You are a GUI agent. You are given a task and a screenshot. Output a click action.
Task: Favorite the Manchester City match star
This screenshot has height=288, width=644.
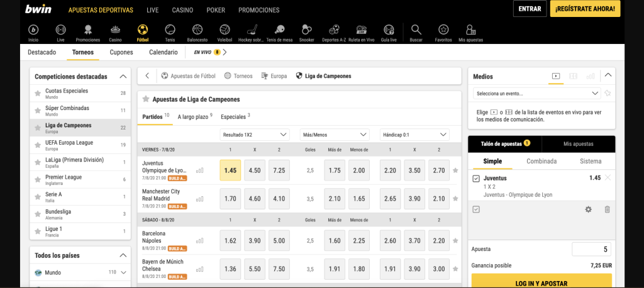click(x=455, y=199)
